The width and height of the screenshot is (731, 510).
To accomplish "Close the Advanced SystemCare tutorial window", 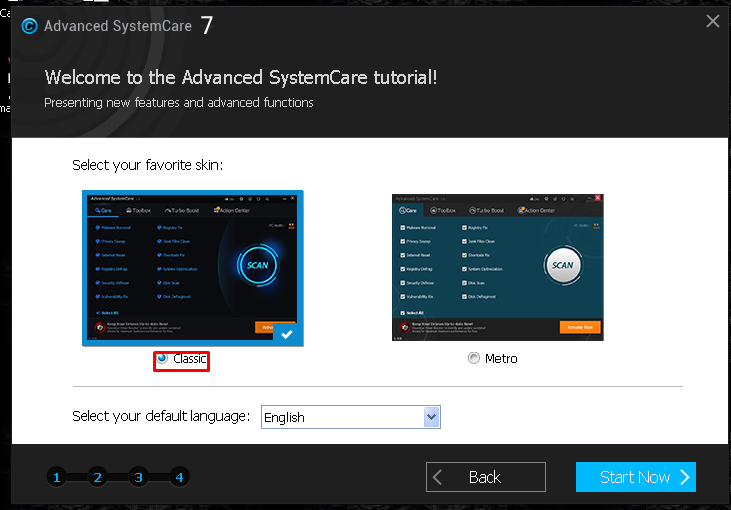I will [x=712, y=21].
